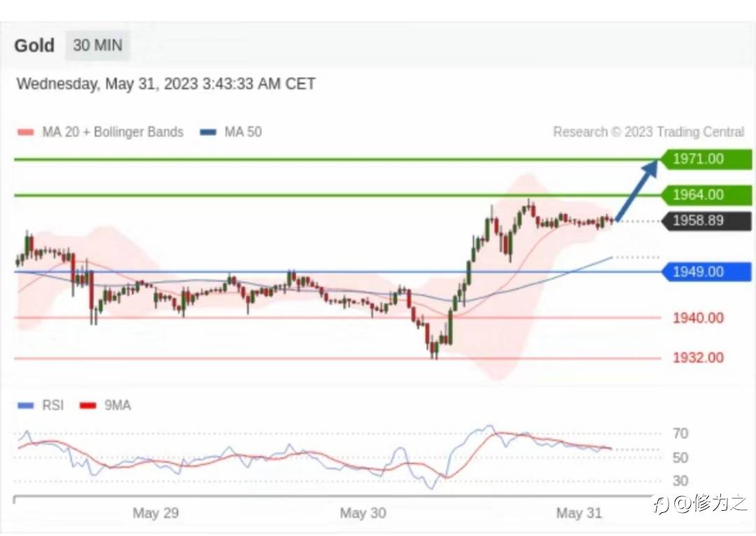Click the 1971.00 target price label
This screenshot has height=536, width=756.
[706, 159]
